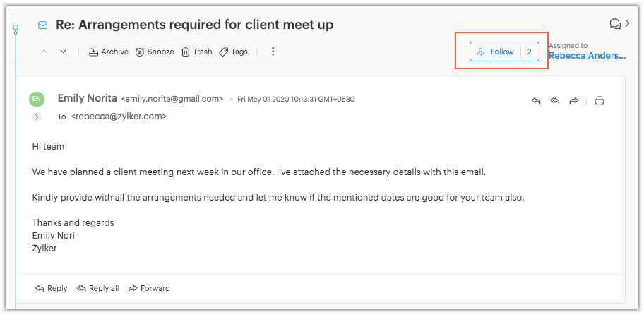Print this email message
This screenshot has height=315, width=644.
(600, 101)
